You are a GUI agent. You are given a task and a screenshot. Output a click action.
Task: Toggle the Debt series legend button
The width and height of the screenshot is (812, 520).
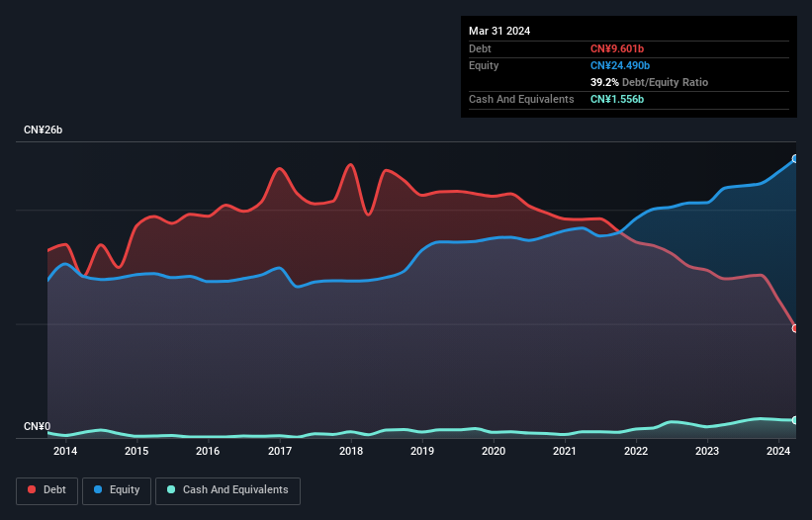pos(46,490)
